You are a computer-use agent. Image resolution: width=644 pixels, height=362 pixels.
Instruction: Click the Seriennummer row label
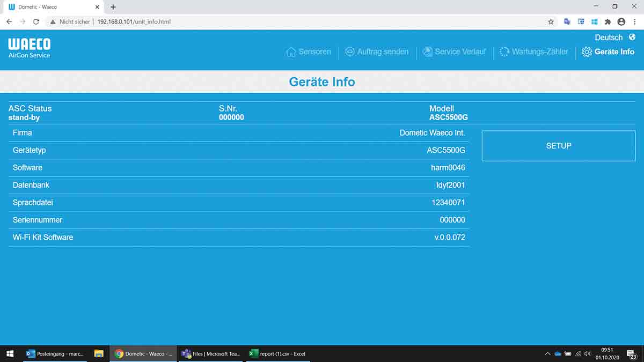tap(38, 220)
